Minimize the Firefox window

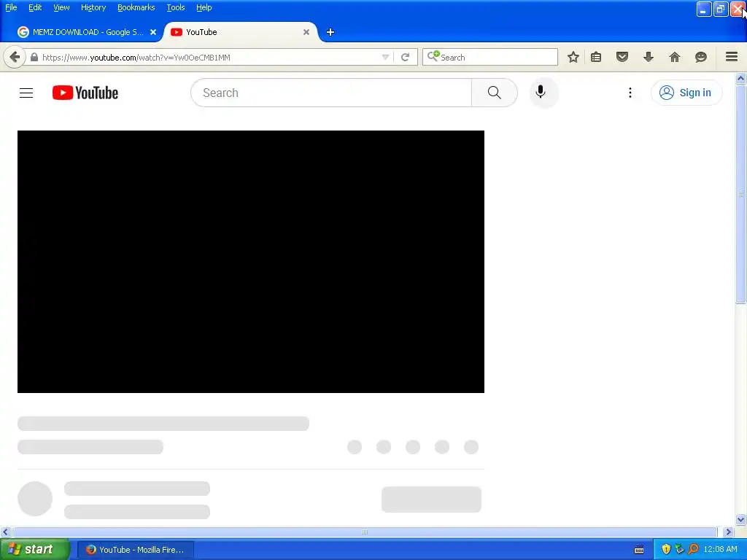point(704,9)
